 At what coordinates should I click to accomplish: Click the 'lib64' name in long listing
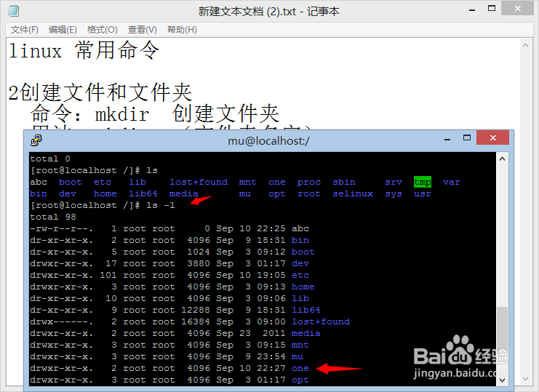306,311
